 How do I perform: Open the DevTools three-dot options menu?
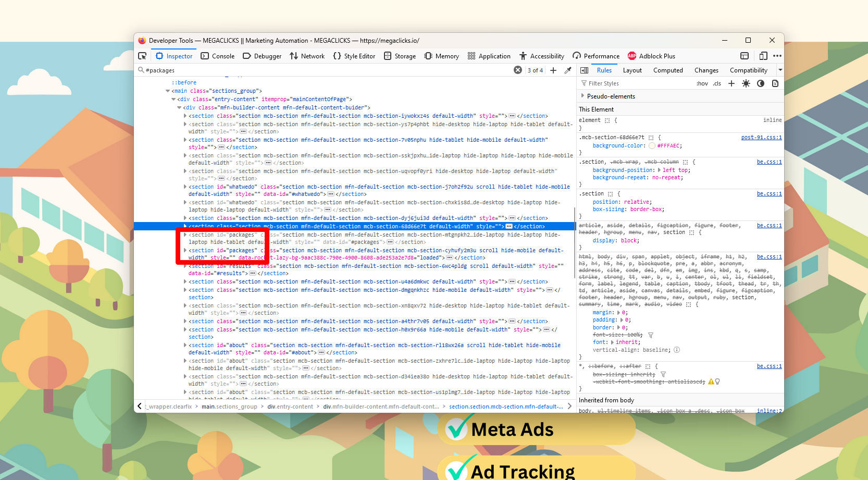pos(777,56)
